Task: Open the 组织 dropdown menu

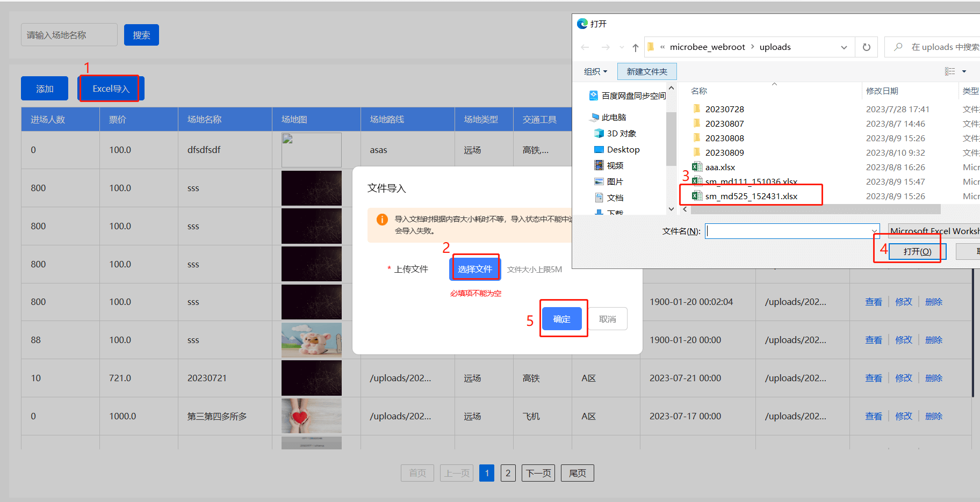Action: pos(595,71)
